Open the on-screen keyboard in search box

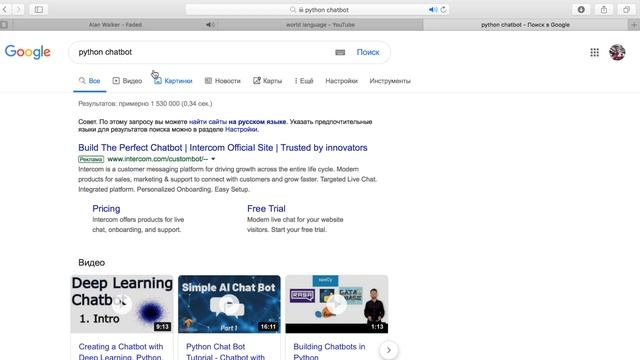pyautogui.click(x=340, y=52)
